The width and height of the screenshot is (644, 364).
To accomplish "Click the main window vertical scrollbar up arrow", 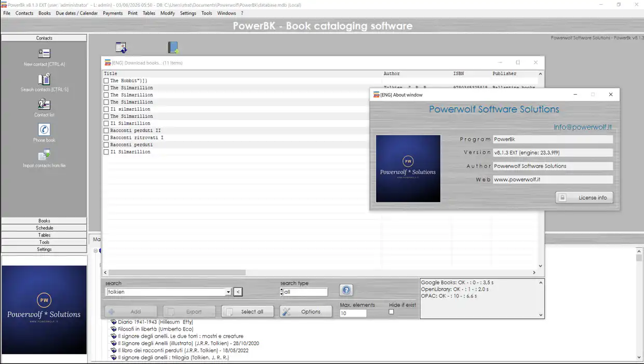I will pyautogui.click(x=639, y=252).
